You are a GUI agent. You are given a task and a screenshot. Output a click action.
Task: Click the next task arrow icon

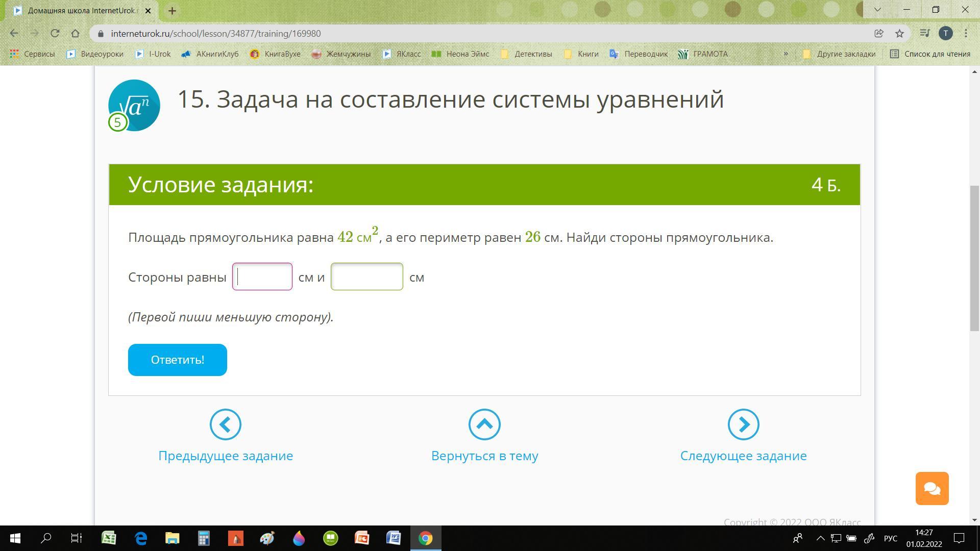(743, 424)
